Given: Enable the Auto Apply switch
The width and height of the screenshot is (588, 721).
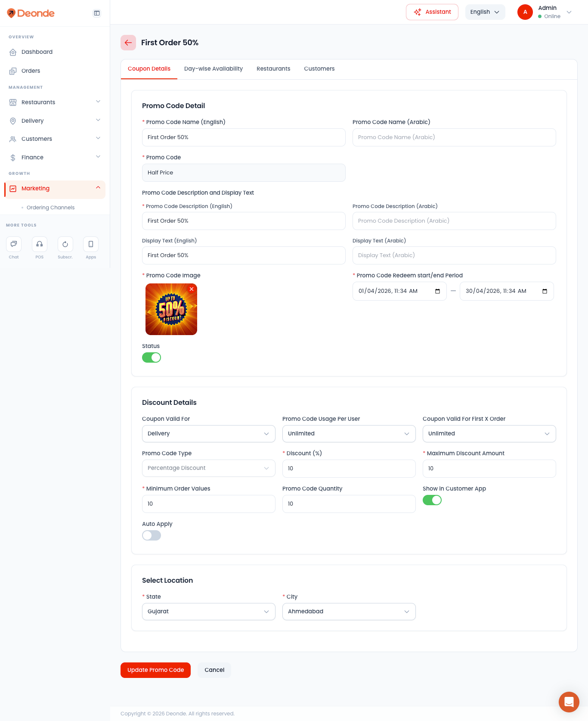Looking at the screenshot, I should (152, 535).
